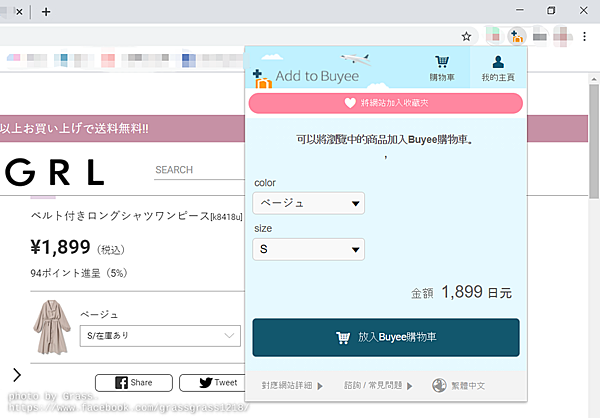Click the price text ¥1,899

pos(60,247)
